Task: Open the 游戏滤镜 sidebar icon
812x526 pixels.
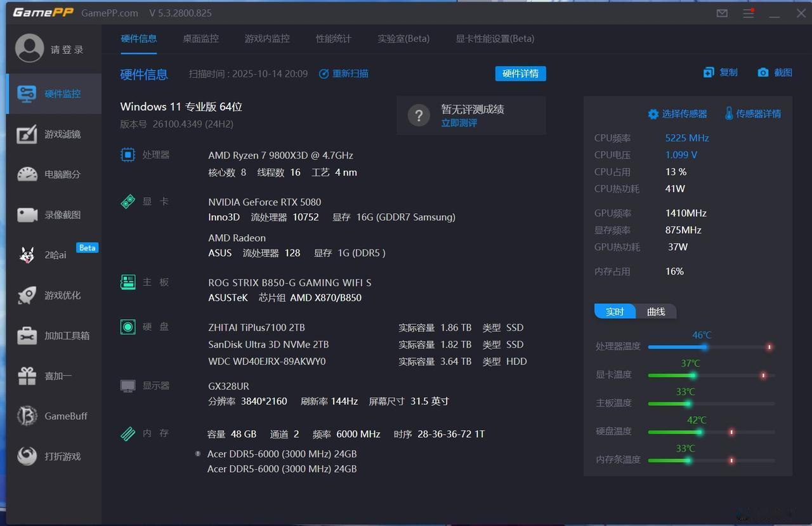Action: (x=27, y=134)
